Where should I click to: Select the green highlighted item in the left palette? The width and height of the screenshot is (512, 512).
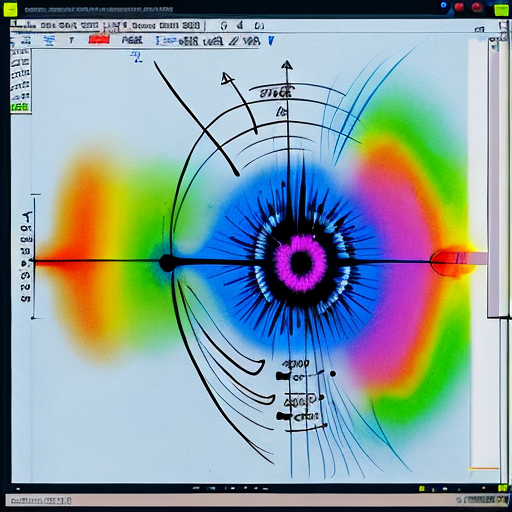[x=20, y=107]
